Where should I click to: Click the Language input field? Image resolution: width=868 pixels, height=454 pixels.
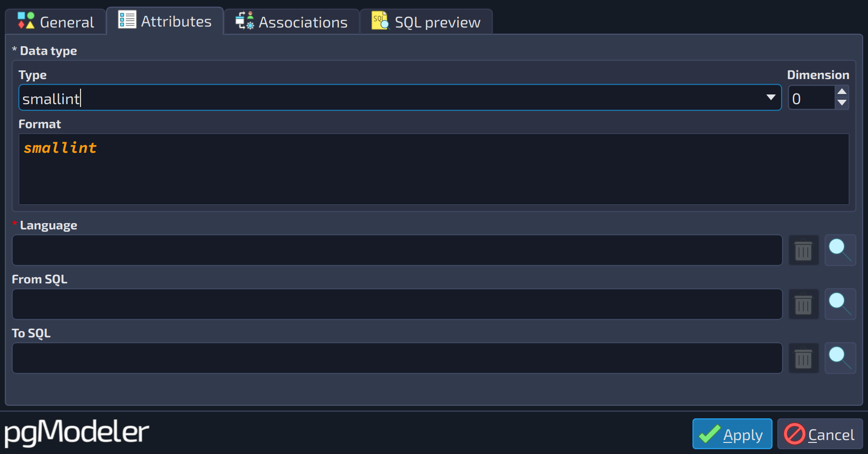[x=397, y=250]
